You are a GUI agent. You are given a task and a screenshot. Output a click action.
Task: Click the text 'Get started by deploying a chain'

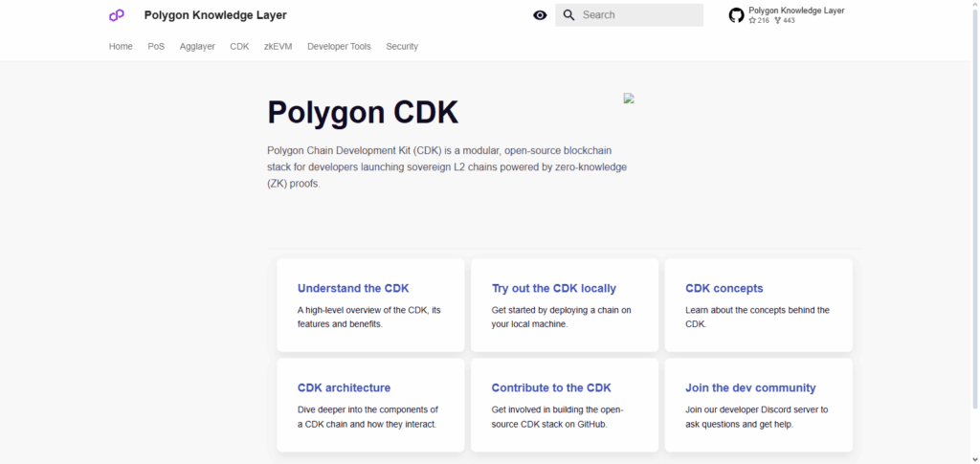[x=556, y=310]
